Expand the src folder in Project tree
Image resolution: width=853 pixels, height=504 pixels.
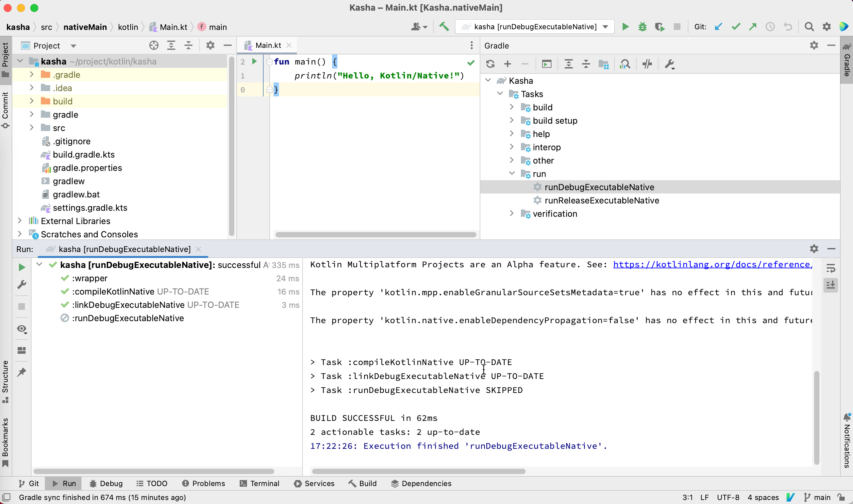(x=32, y=128)
